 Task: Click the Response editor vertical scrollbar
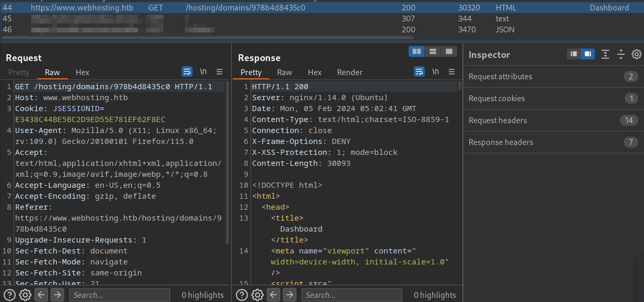coord(460,86)
